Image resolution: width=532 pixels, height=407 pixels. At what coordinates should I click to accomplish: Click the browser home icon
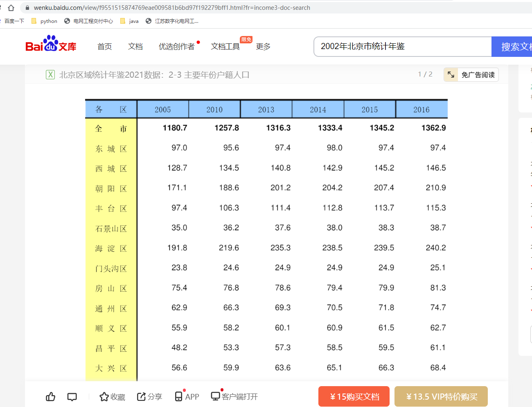point(11,8)
